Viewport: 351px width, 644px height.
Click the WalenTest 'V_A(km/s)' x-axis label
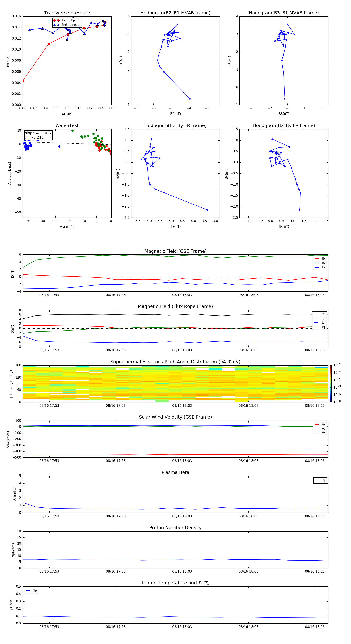[67, 227]
